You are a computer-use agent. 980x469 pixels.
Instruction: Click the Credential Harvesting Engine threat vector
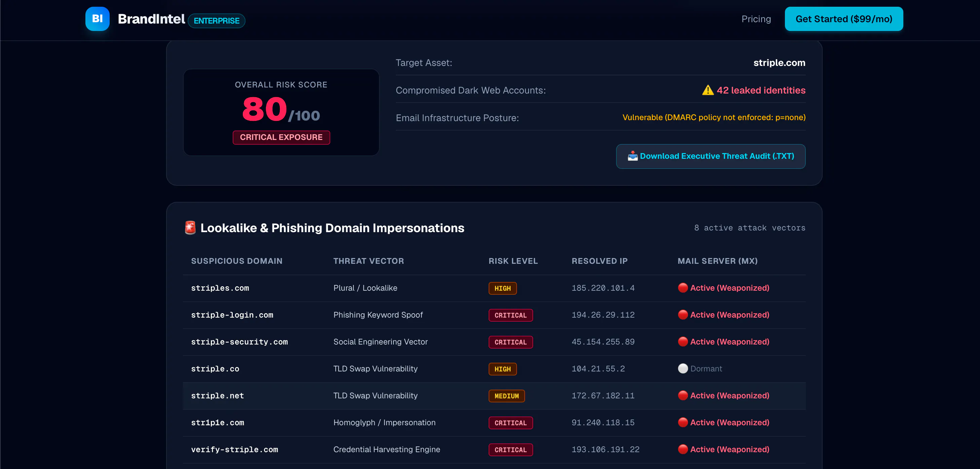(386, 450)
